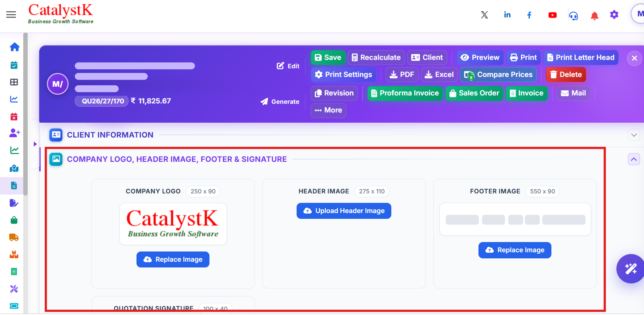644x315 pixels.
Task: Replace the footer image
Action: tap(515, 250)
